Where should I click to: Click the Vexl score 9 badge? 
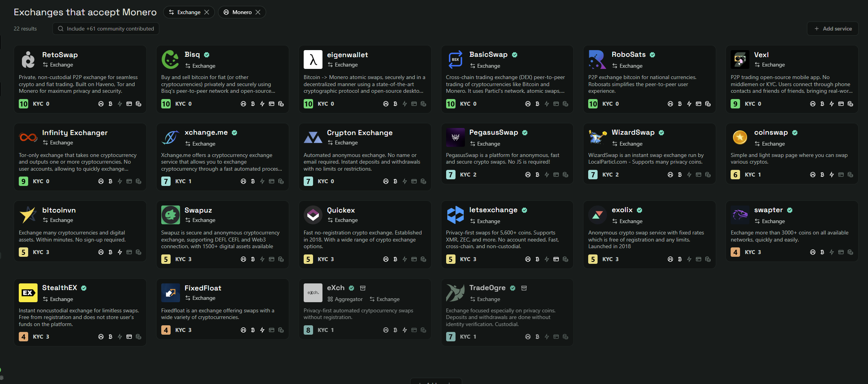click(x=735, y=104)
